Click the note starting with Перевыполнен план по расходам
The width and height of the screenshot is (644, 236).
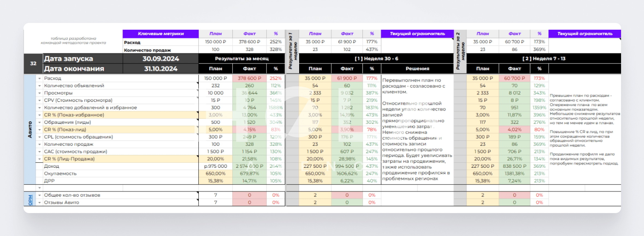pyautogui.click(x=417, y=129)
